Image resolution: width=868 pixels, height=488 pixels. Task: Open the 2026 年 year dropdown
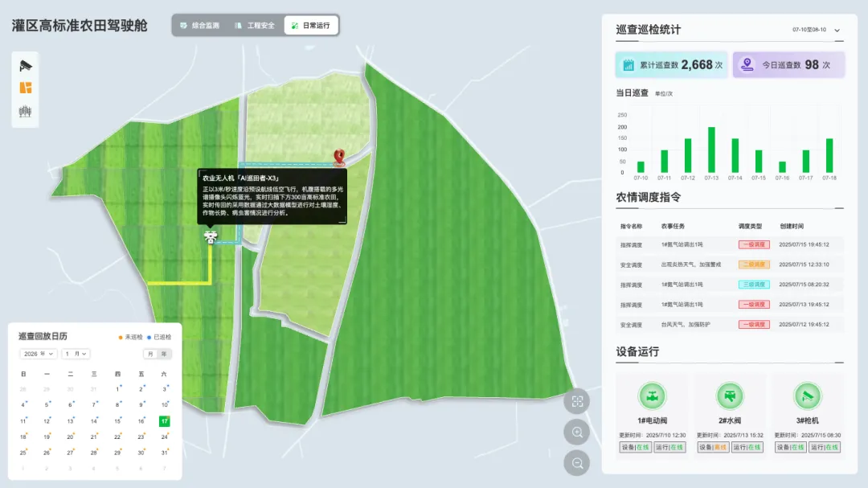pyautogui.click(x=39, y=354)
